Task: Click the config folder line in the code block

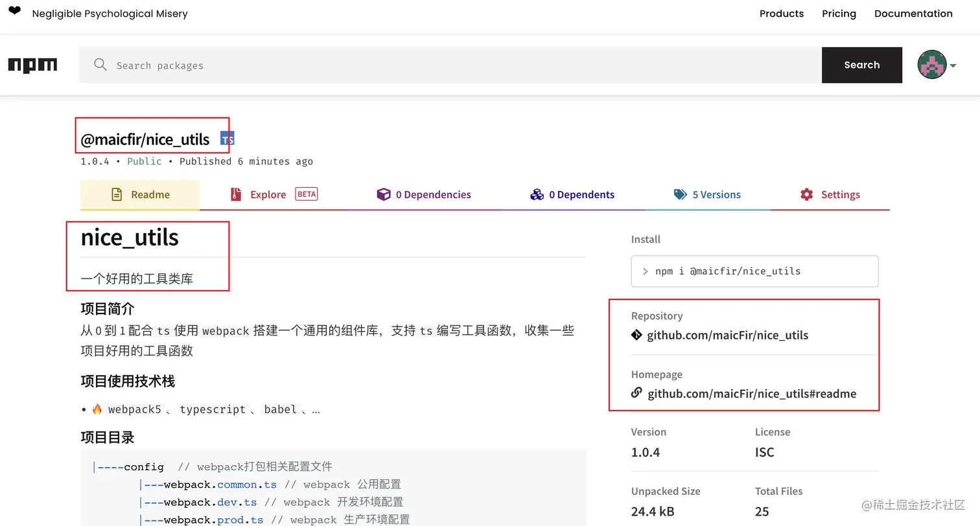Action: point(213,466)
